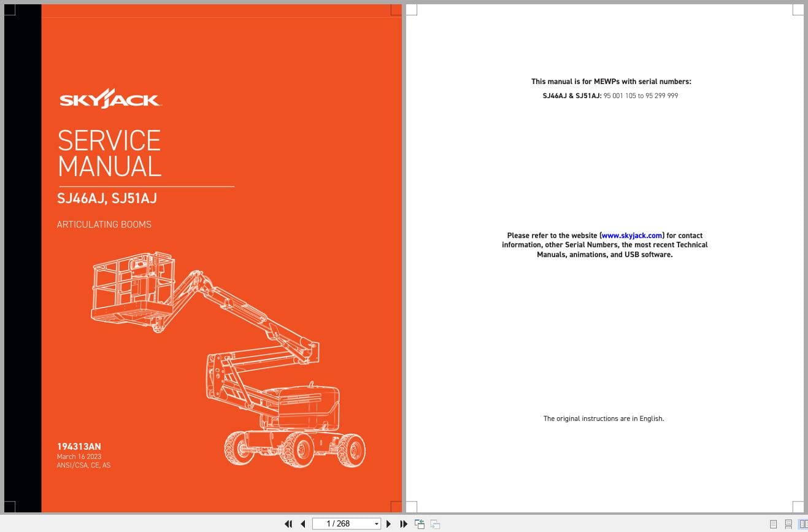Skip to the last page of the document
The image size is (808, 532).
pos(403,523)
